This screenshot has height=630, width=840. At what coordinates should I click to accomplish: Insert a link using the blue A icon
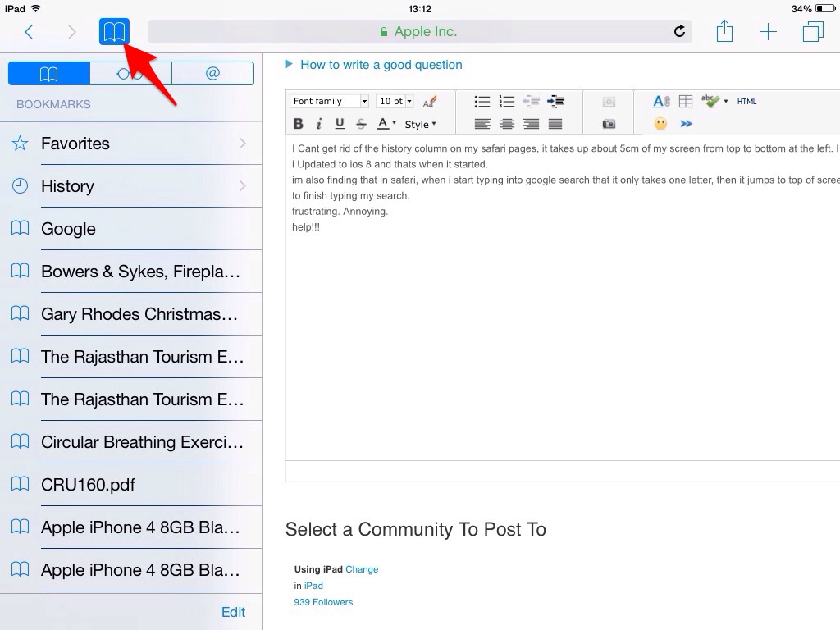click(660, 101)
